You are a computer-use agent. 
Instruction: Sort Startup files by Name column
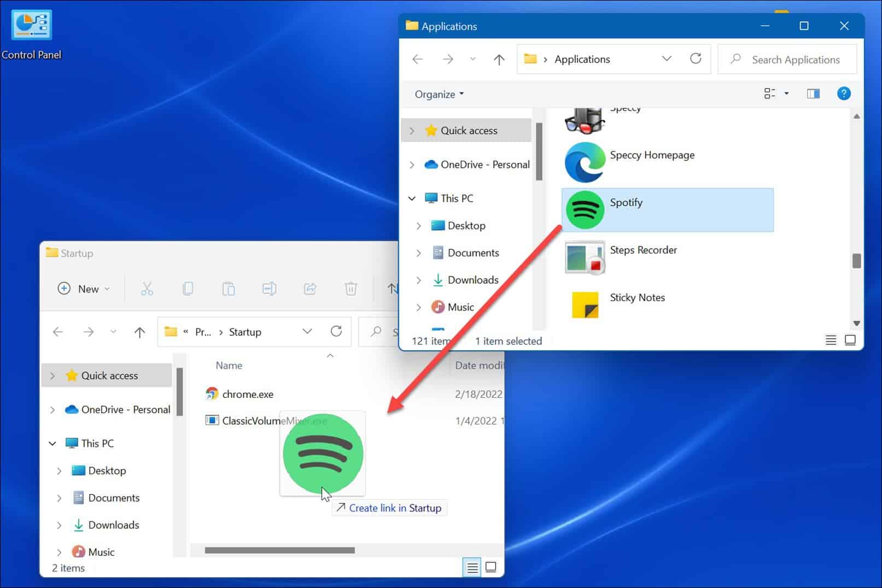coord(229,366)
